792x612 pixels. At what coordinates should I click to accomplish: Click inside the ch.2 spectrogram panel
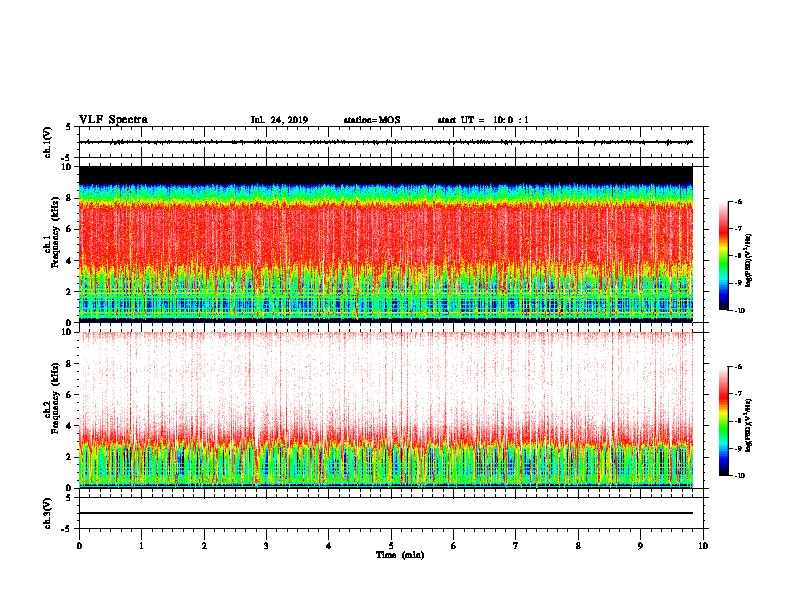pos(386,410)
